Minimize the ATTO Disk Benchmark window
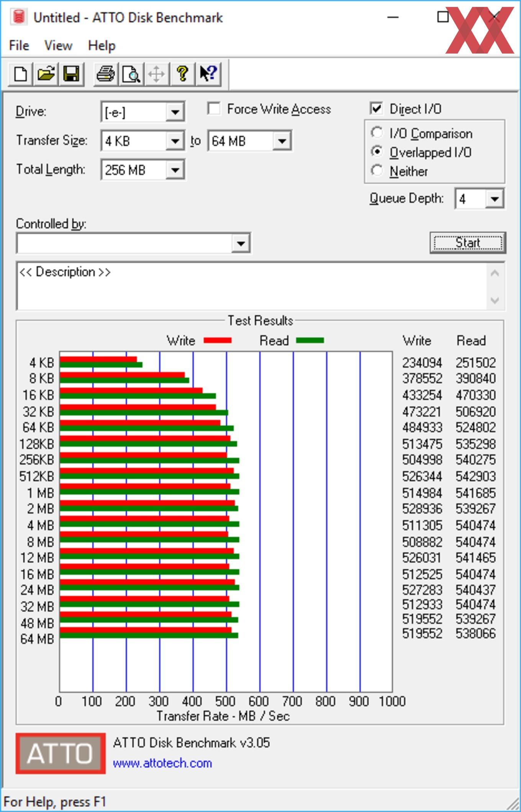This screenshot has height=812, width=521. 393,17
